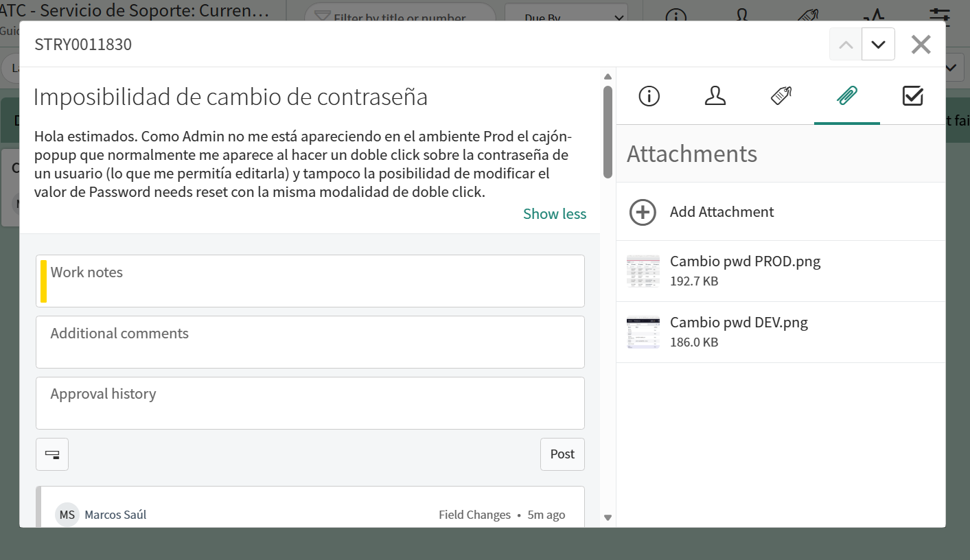This screenshot has width=970, height=560.
Task: Click the description scrollbar down arrow
Action: click(x=608, y=517)
